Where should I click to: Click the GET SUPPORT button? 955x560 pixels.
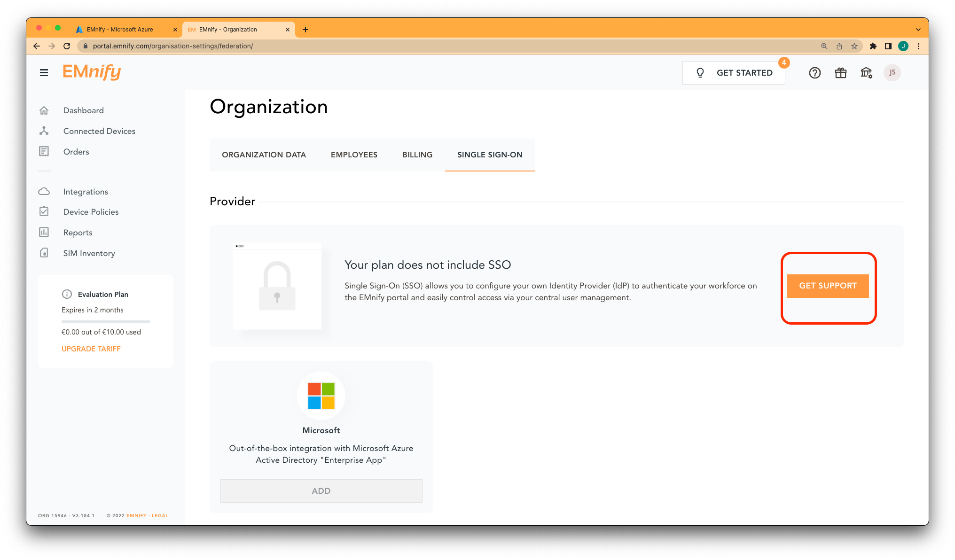coord(828,286)
